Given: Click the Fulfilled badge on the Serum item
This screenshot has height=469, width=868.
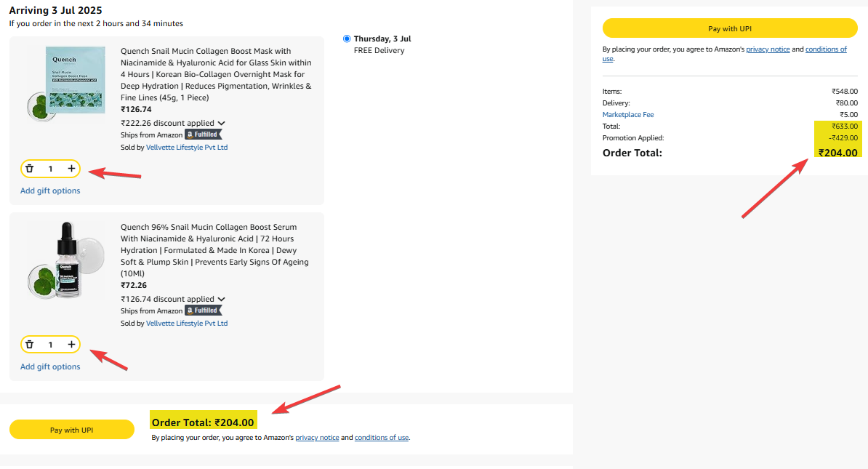Looking at the screenshot, I should pos(203,310).
